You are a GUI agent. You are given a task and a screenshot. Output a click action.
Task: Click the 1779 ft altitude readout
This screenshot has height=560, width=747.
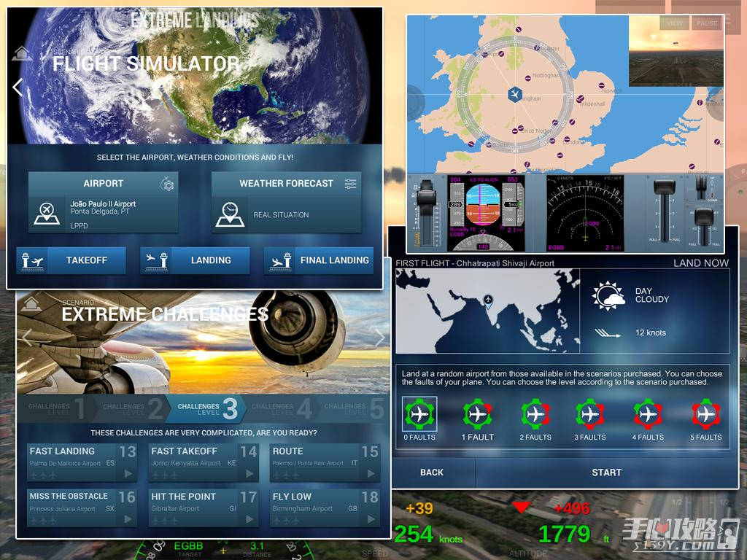574,534
